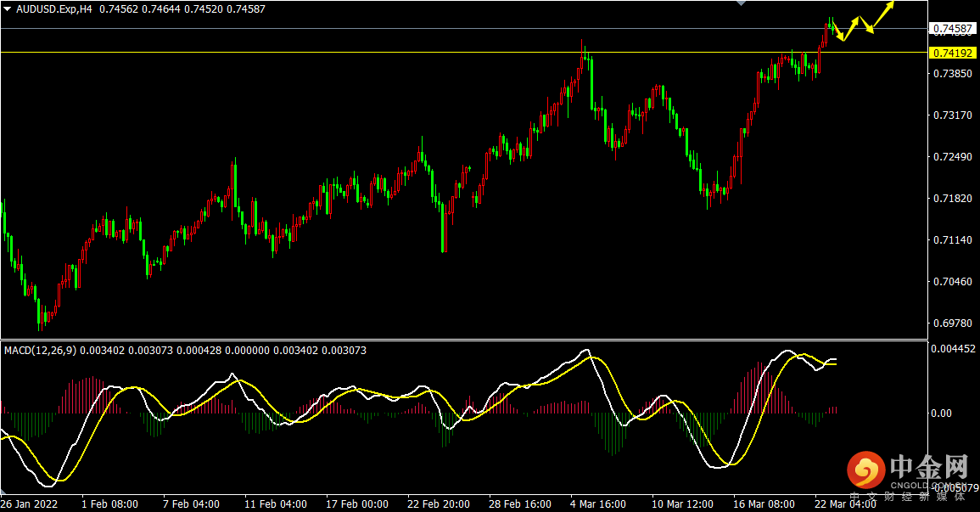The height and width of the screenshot is (512, 980).
Task: Click the open price 0.74562 in header
Action: (x=119, y=9)
